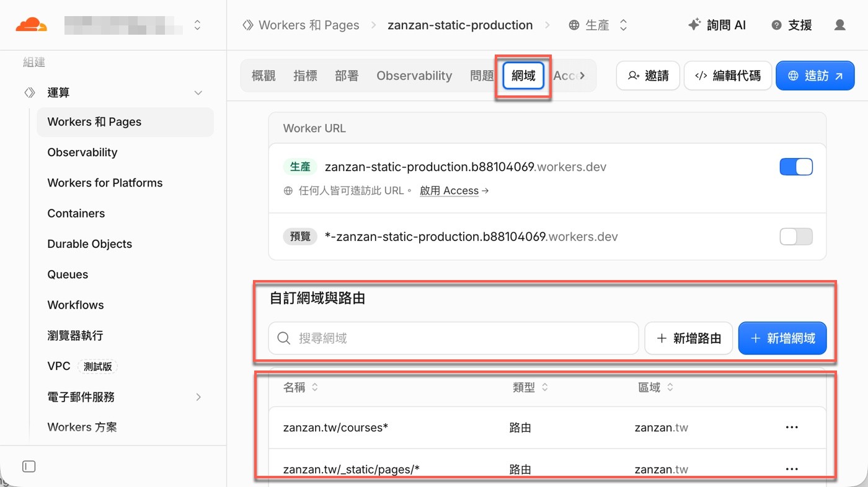
Task: Open actions menu for zanzan.tw/courses* route
Action: point(792,428)
